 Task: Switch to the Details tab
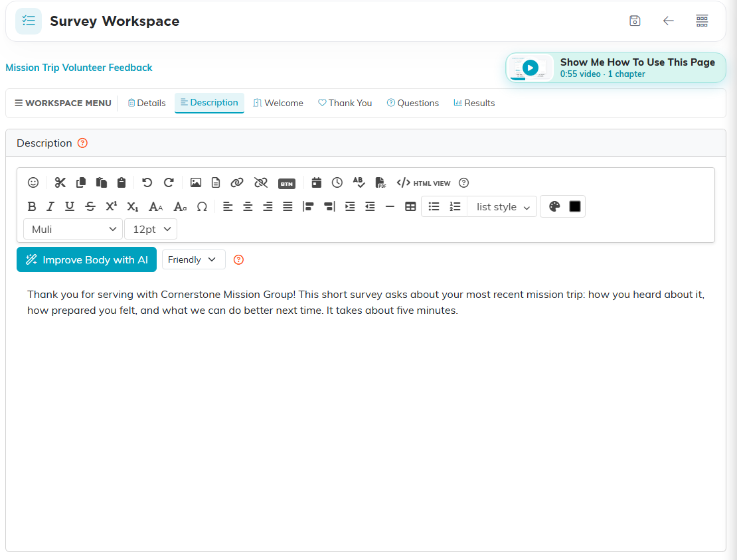point(147,103)
